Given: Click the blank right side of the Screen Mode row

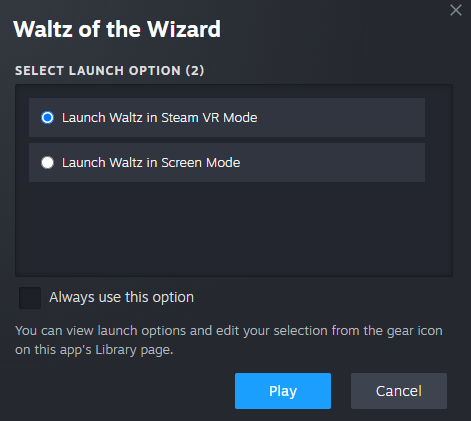Looking at the screenshot, I should [332, 163].
